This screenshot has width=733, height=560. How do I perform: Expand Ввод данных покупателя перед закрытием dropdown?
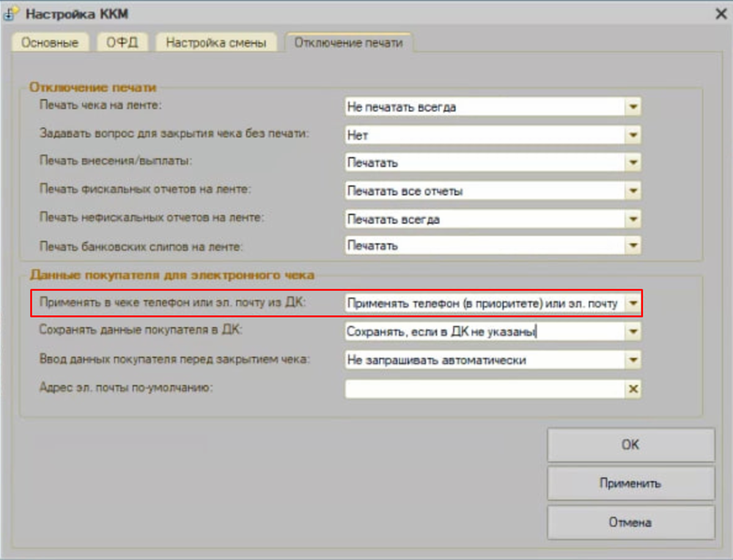pyautogui.click(x=633, y=361)
